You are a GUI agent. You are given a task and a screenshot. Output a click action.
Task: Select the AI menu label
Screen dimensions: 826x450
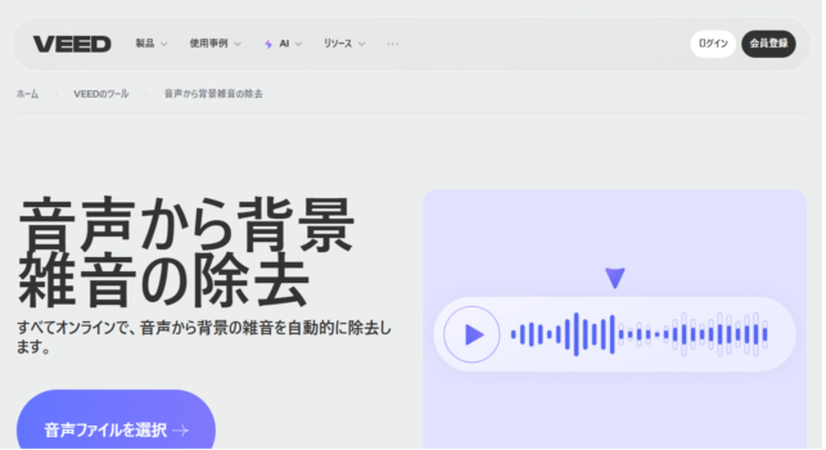(284, 44)
